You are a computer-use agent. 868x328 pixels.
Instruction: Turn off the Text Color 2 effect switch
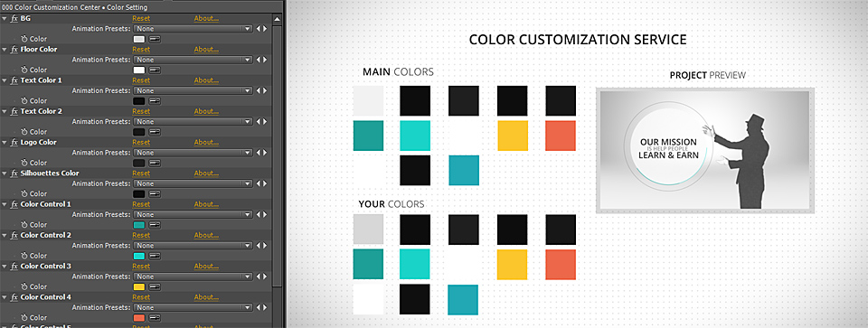pyautogui.click(x=14, y=112)
